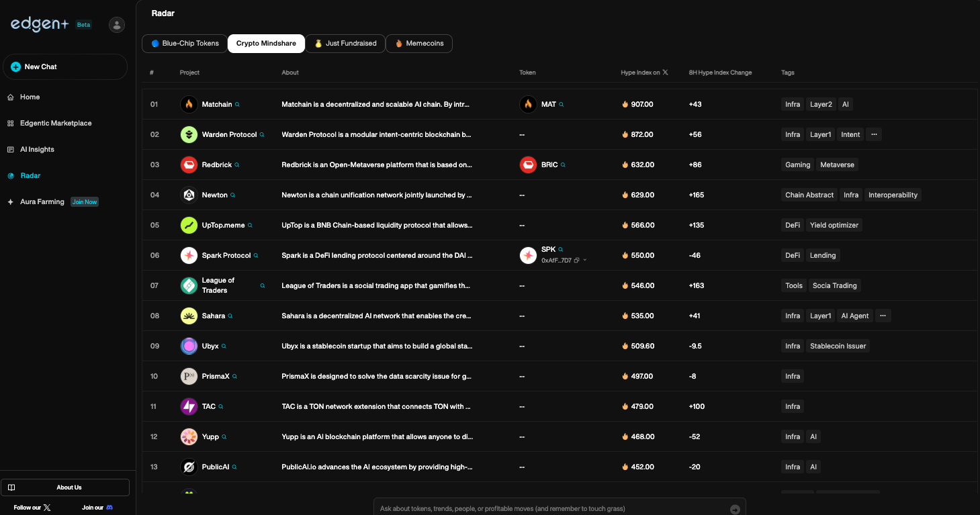This screenshot has height=515, width=980.
Task: Show hidden tags in Sahara row
Action: pos(883,316)
